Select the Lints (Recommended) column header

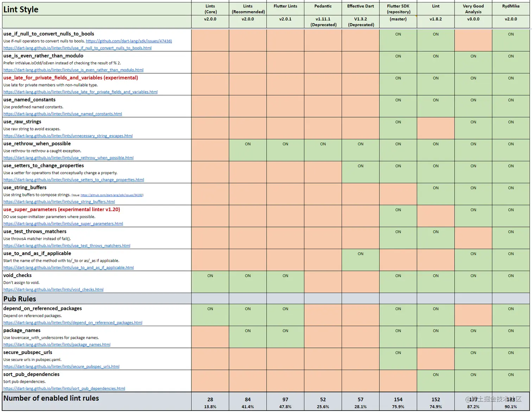coord(248,9)
